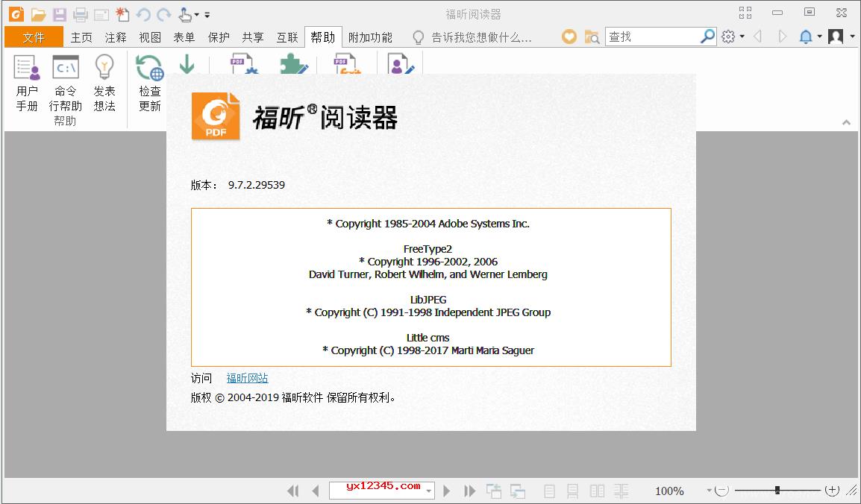The height and width of the screenshot is (504, 861).
Task: Open notifications bell icon
Action: (806, 37)
